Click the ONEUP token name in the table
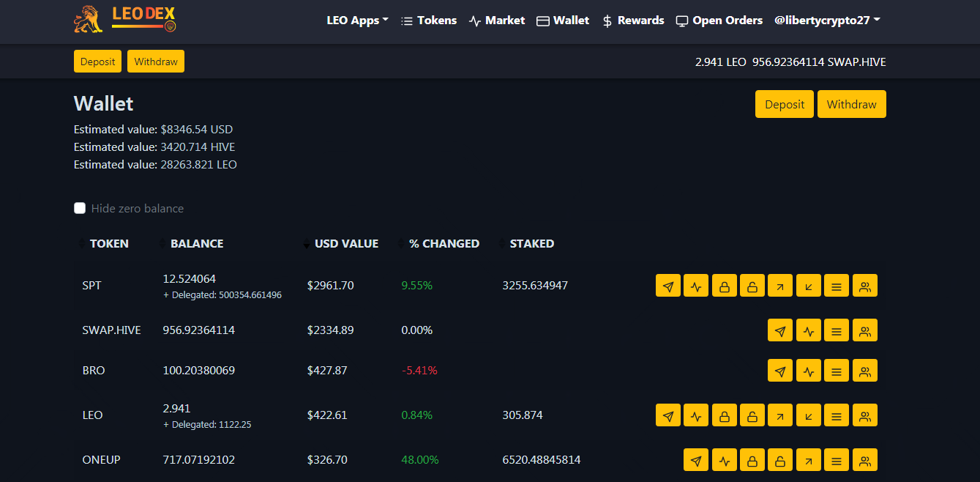The width and height of the screenshot is (980, 482). (x=102, y=460)
